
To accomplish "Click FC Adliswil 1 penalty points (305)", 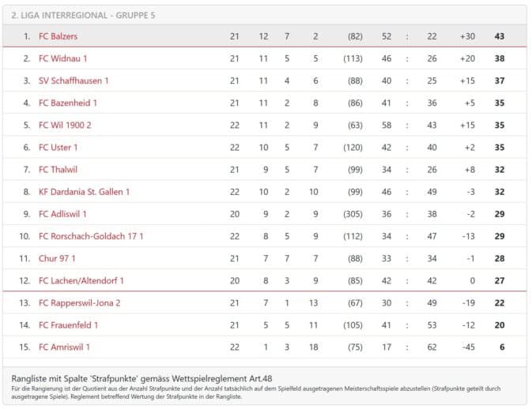I will coord(352,214).
